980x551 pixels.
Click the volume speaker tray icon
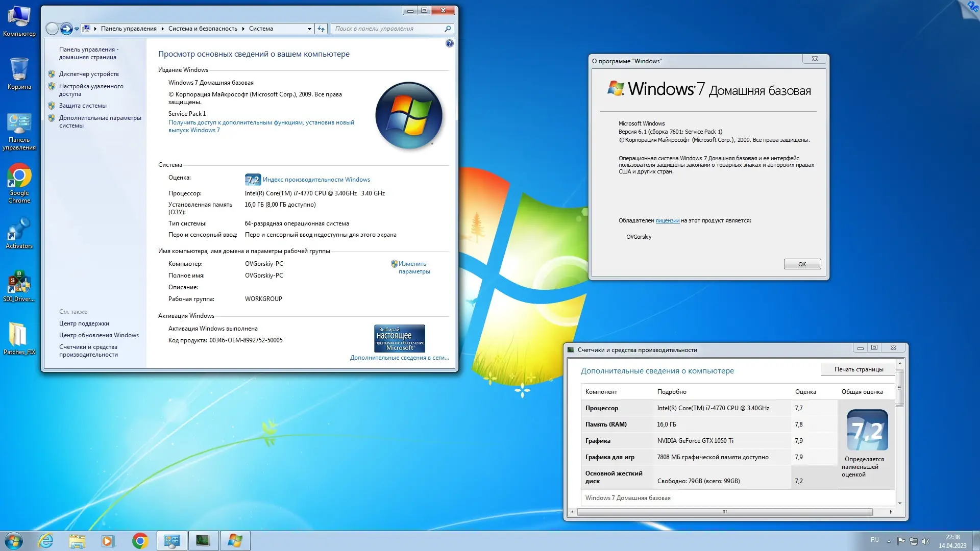tap(926, 541)
